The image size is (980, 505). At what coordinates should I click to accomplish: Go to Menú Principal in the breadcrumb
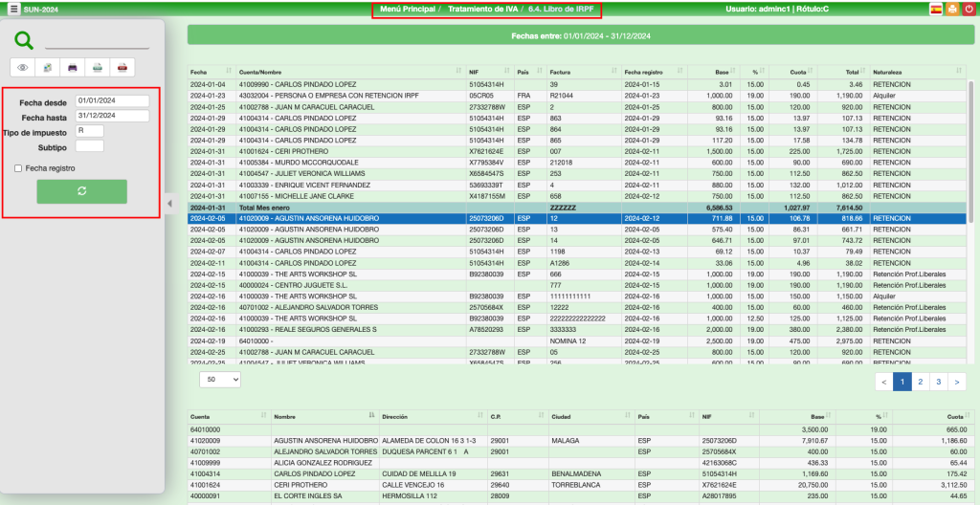pos(408,10)
